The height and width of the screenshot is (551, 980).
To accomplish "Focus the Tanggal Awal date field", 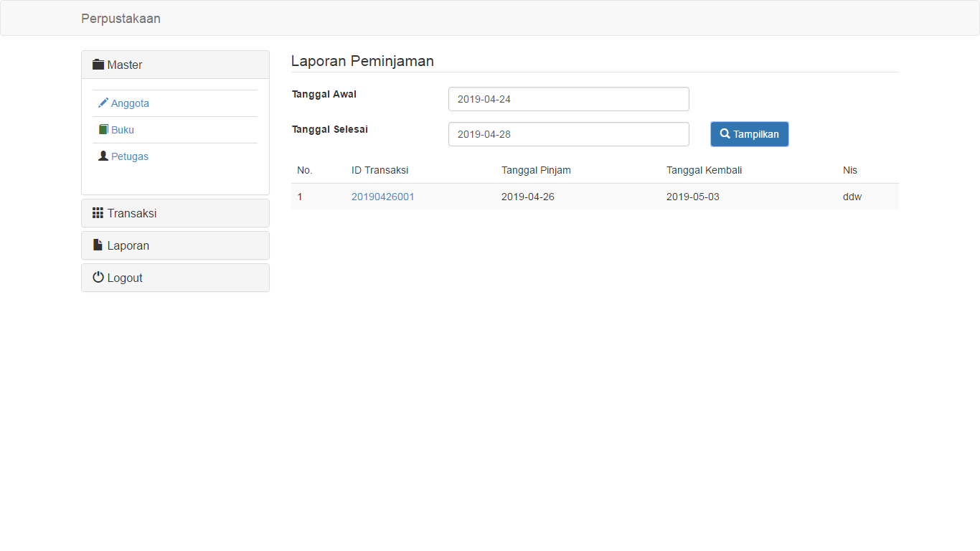I will (x=568, y=99).
